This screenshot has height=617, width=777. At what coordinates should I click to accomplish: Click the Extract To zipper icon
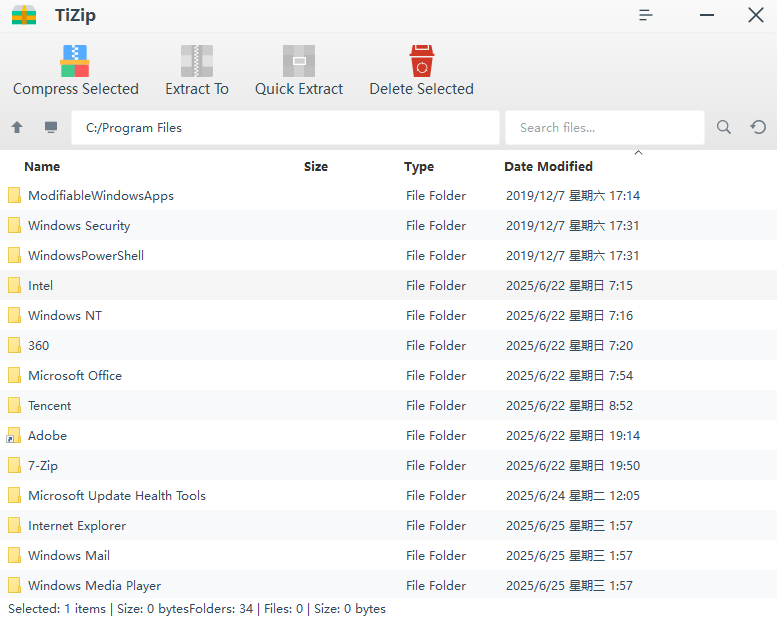tap(197, 61)
